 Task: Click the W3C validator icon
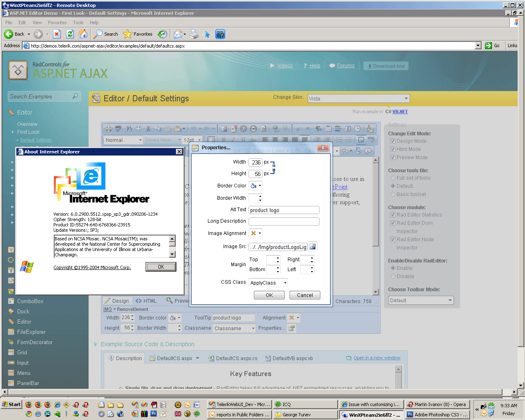[x=371, y=140]
